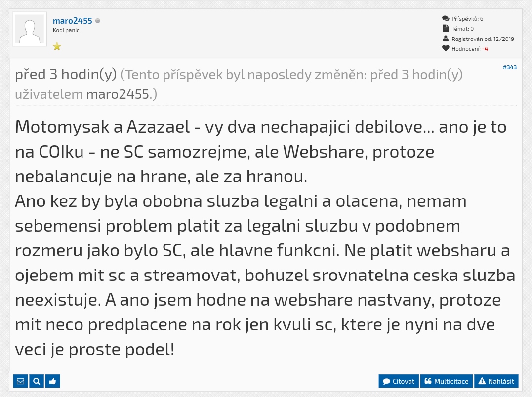Open the user's default avatar image

(x=31, y=30)
